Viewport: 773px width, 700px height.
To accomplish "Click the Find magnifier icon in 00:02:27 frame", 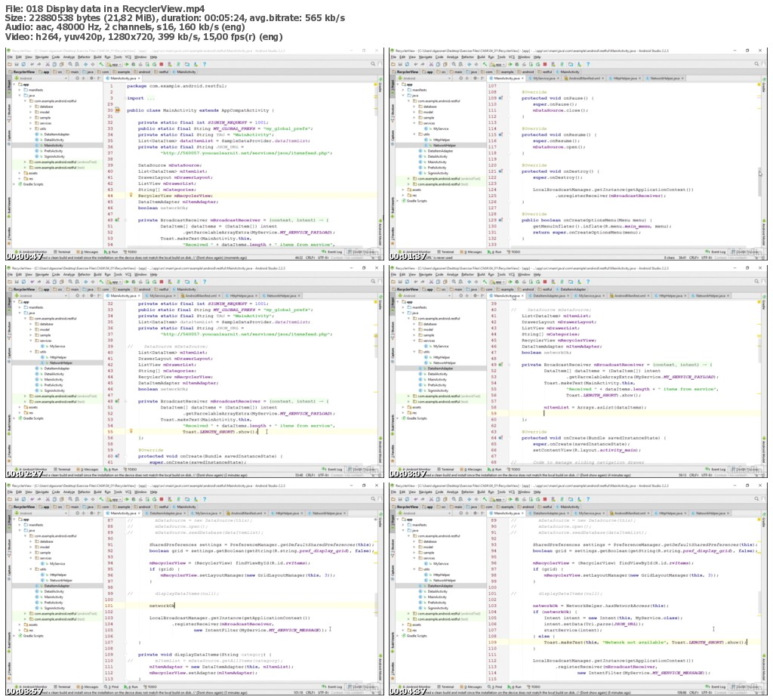I will (70, 282).
